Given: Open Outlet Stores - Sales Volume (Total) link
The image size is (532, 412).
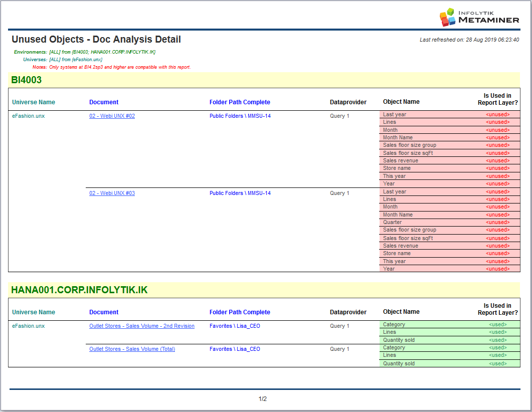Looking at the screenshot, I should 132,349.
